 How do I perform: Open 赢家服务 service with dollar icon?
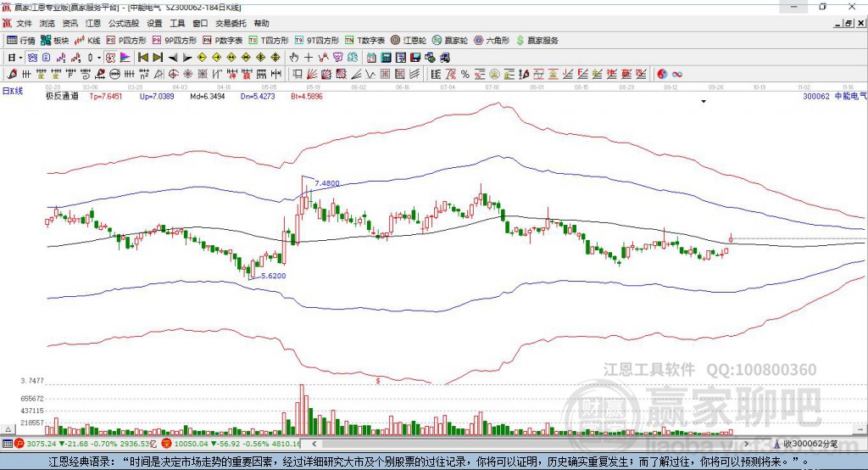coord(537,41)
